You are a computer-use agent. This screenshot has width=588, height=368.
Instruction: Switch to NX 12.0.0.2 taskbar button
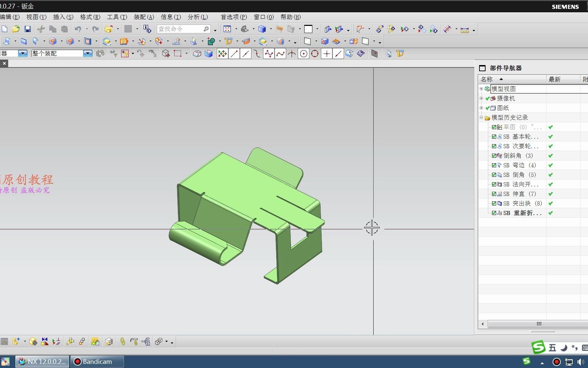(x=42, y=362)
